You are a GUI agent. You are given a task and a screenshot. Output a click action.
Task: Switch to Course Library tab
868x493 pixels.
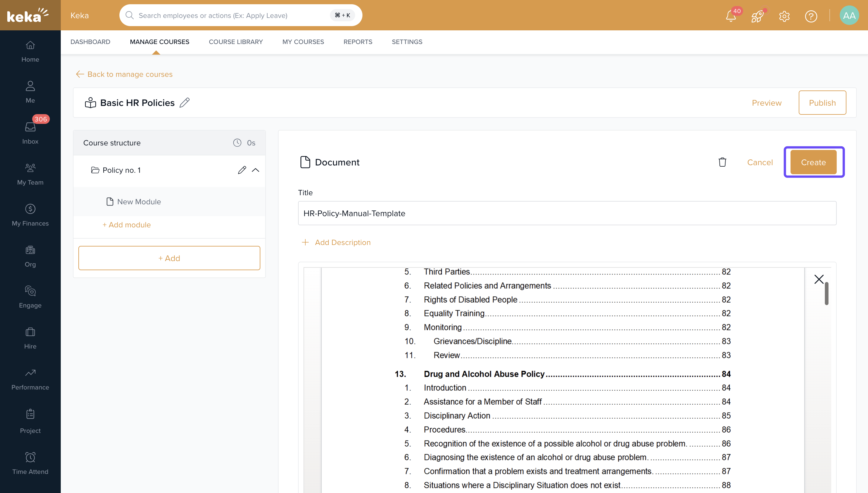pyautogui.click(x=235, y=42)
